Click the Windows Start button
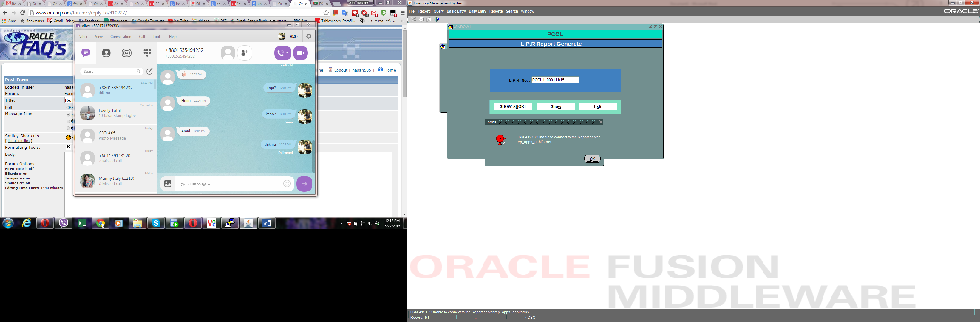This screenshot has width=980, height=322. (8, 223)
